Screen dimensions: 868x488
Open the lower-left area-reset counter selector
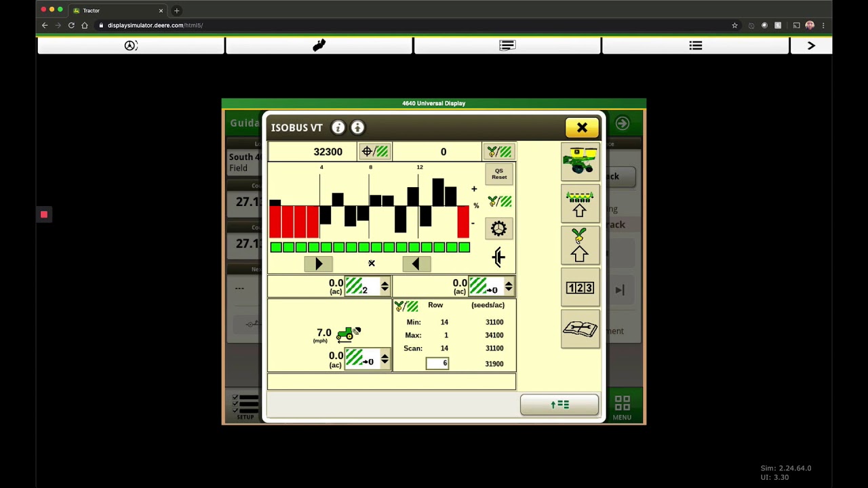click(x=362, y=359)
